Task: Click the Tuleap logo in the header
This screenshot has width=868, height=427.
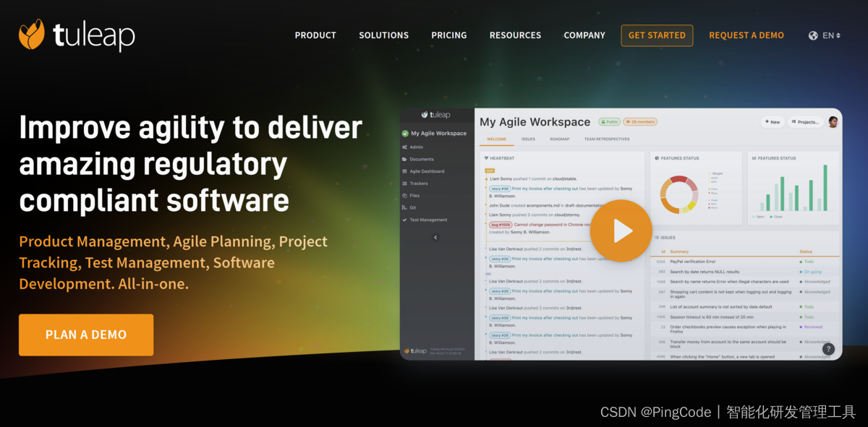Action: 77,35
